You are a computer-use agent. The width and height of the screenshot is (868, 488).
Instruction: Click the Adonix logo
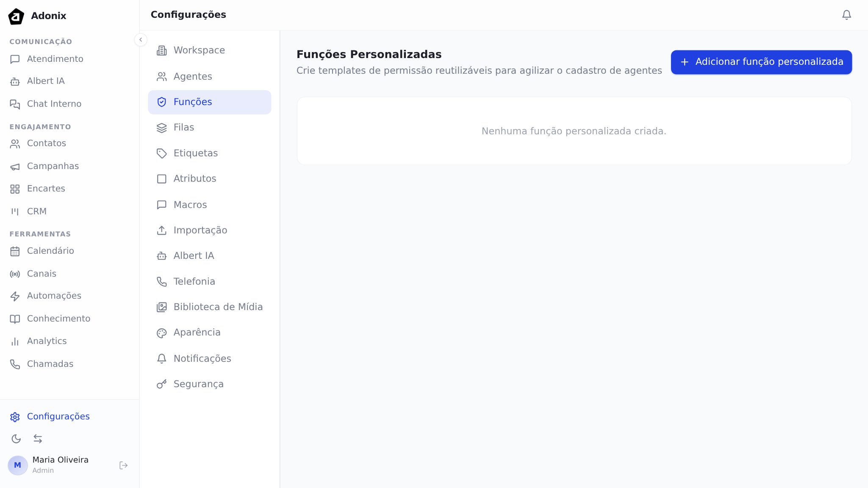pos(16,16)
